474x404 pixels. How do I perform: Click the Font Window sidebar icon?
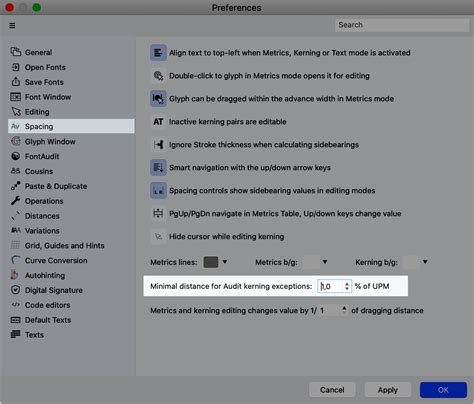coord(16,97)
